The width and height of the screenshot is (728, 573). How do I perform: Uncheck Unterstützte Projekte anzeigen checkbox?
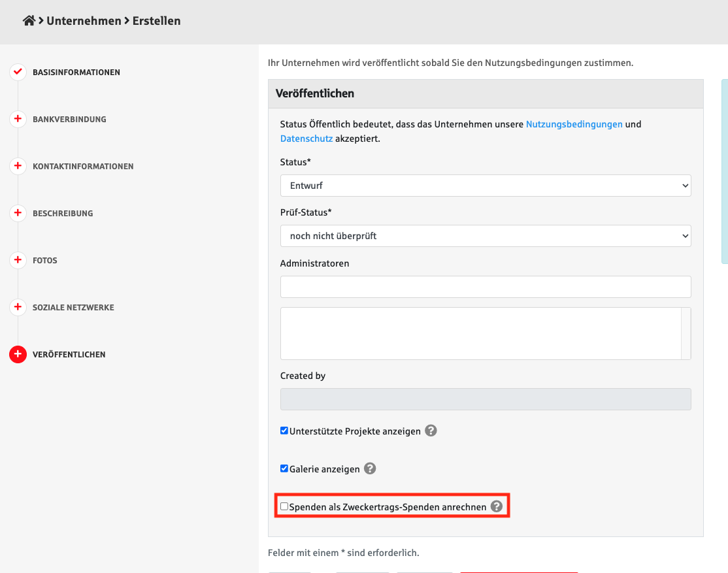pyautogui.click(x=284, y=431)
